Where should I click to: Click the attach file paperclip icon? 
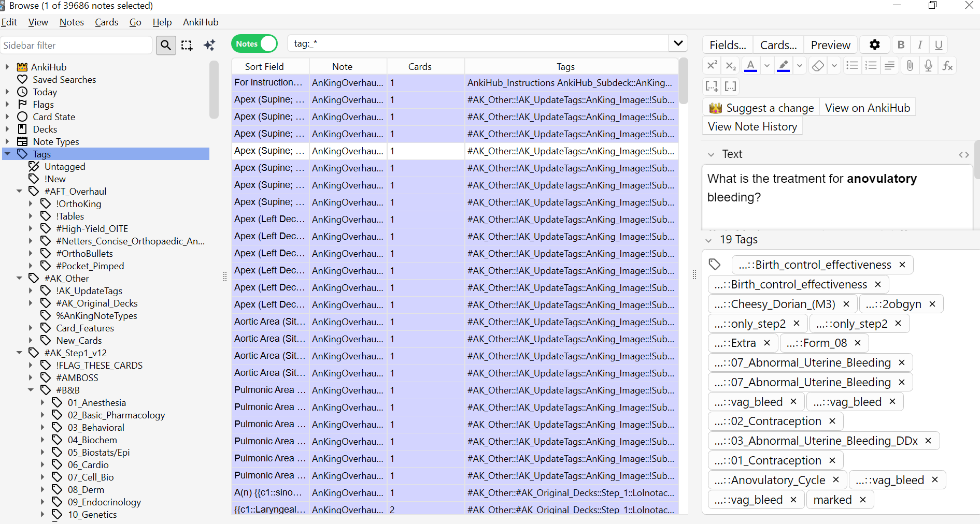pyautogui.click(x=910, y=66)
